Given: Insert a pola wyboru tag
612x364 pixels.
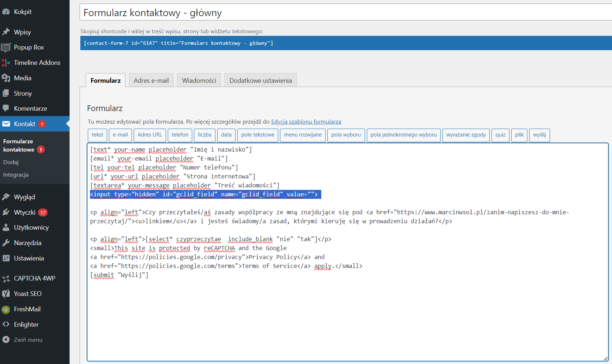Looking at the screenshot, I should pos(346,135).
